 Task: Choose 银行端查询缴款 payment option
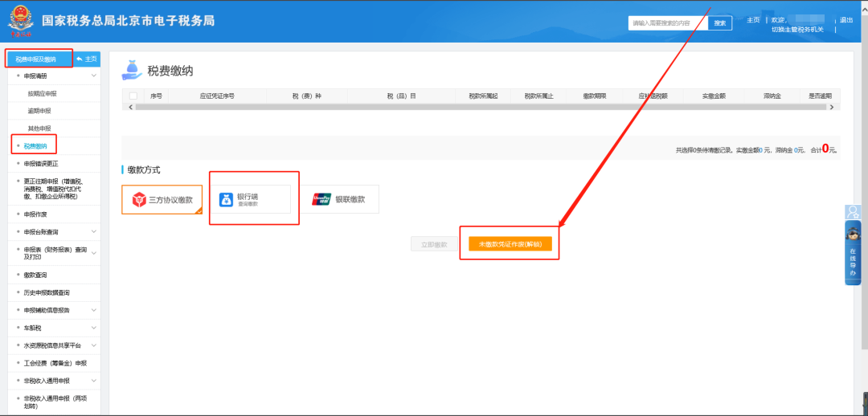click(255, 199)
